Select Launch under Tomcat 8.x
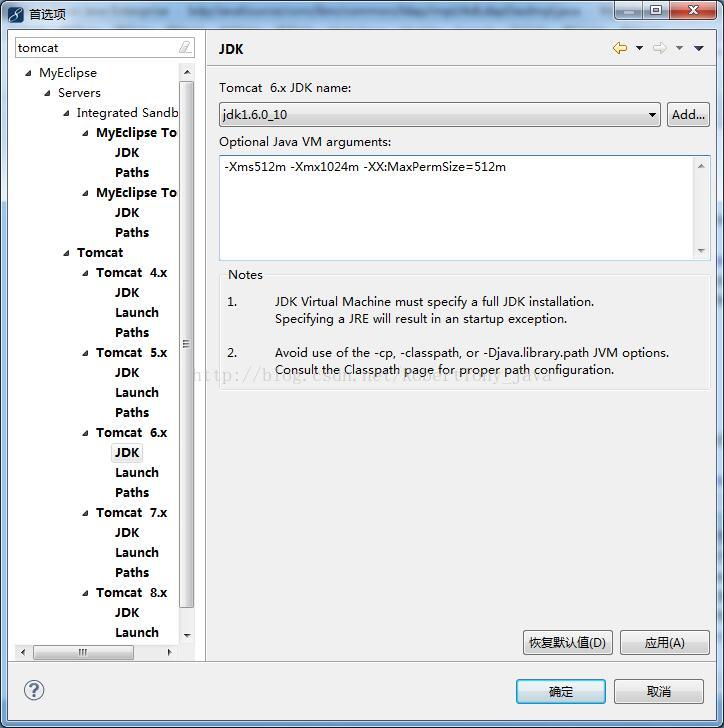Screen dimensions: 724x728 point(137,632)
